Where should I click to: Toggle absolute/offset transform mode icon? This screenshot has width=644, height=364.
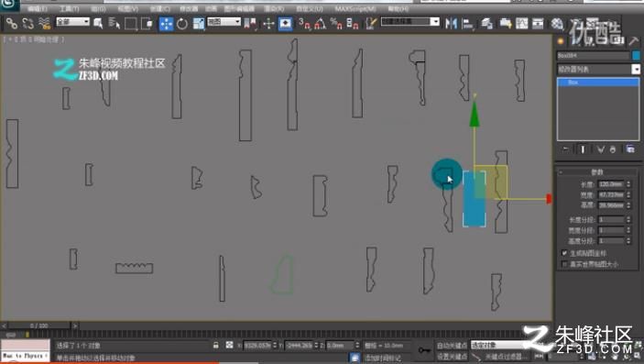tap(229, 346)
